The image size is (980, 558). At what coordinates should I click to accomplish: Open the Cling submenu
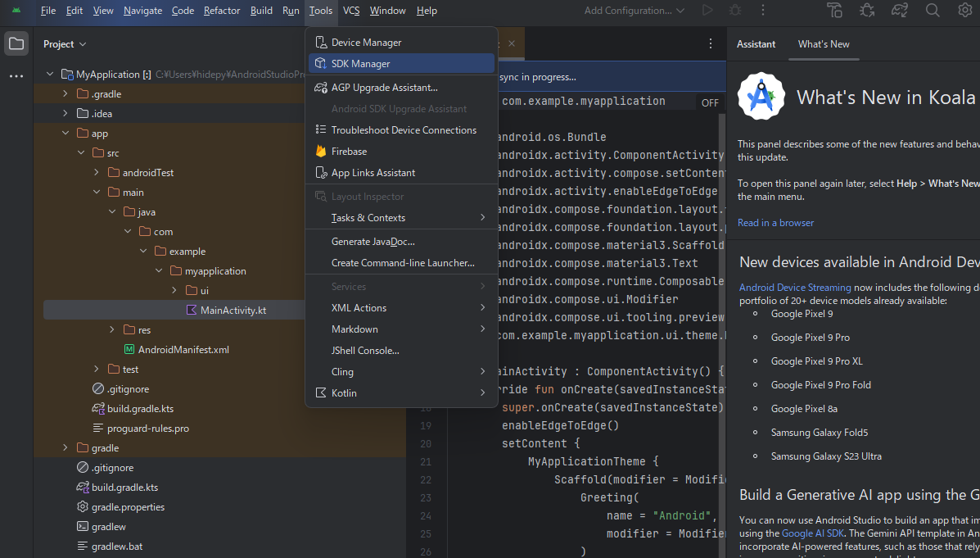tap(401, 371)
